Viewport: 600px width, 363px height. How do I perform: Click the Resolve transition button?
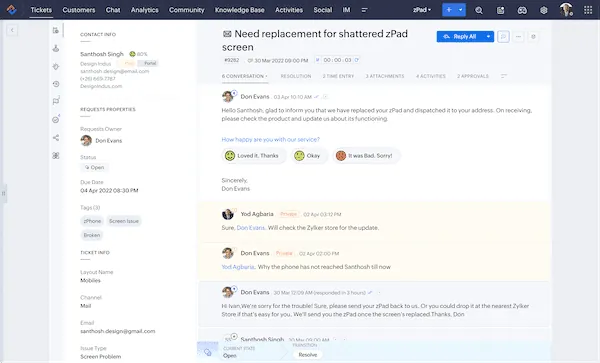[308, 355]
